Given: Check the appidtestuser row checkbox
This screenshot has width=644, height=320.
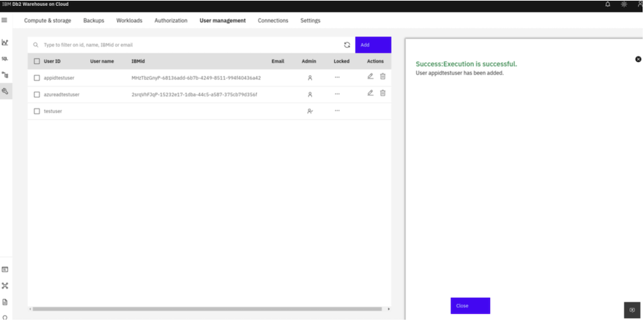Looking at the screenshot, I should pyautogui.click(x=37, y=78).
